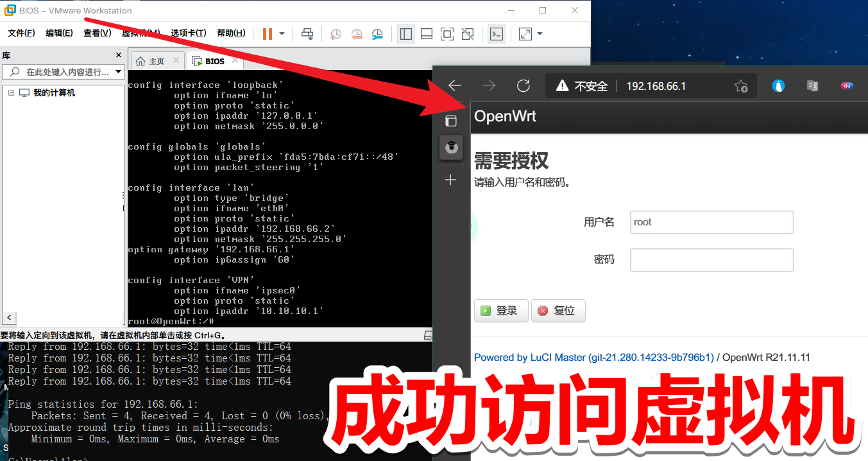868x461 pixels.
Task: Take a snapshot of this virtual machine
Action: [x=336, y=34]
